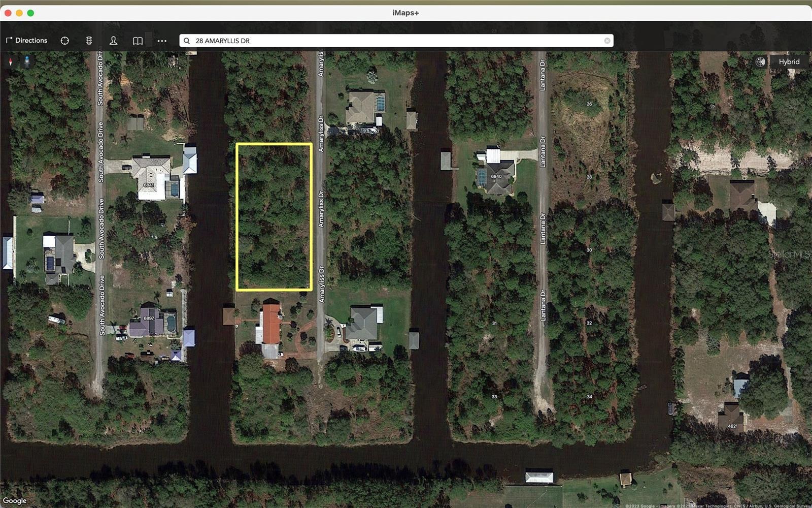Click lot number 28 beside Lantana Dr

coord(589,177)
